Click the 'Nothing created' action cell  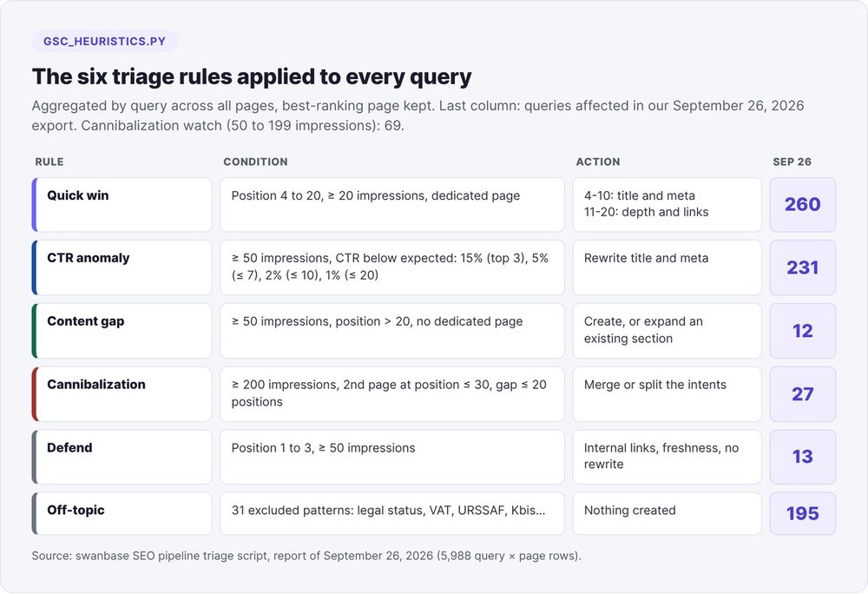(667, 513)
